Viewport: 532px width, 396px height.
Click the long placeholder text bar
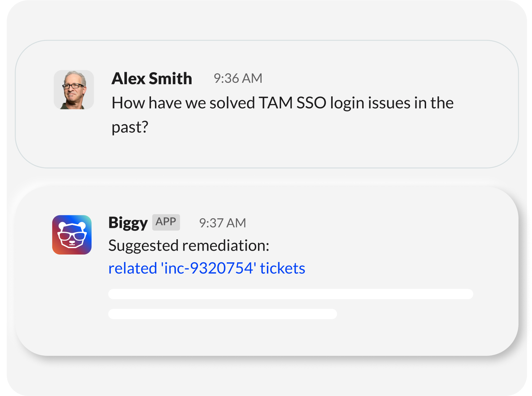(291, 294)
